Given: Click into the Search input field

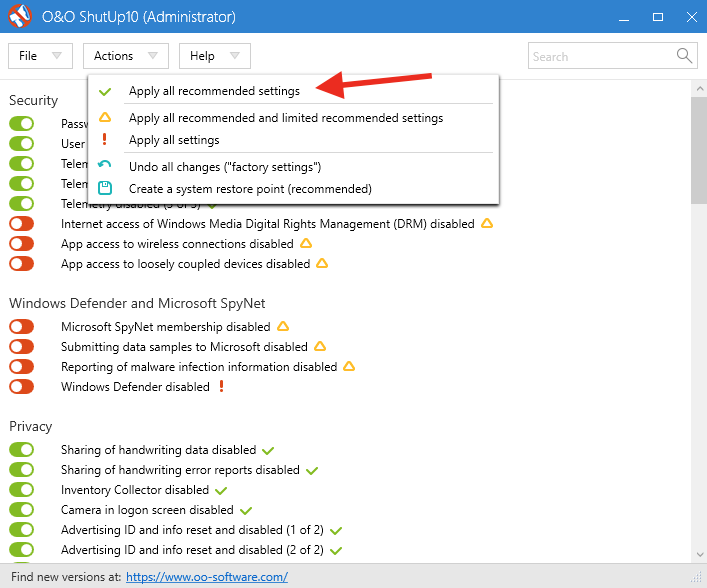Looking at the screenshot, I should point(600,57).
